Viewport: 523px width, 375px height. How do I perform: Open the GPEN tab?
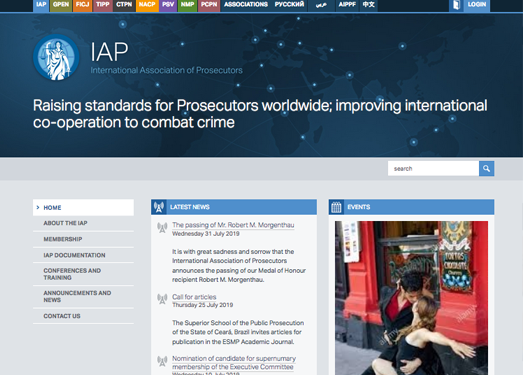click(61, 5)
